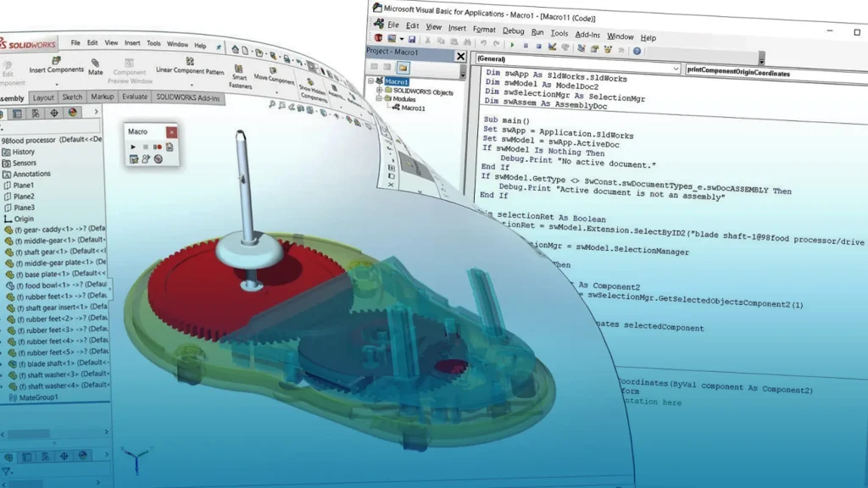Screen dimensions: 868x488
Task: Switch to the Sketch tab
Action: (72, 97)
